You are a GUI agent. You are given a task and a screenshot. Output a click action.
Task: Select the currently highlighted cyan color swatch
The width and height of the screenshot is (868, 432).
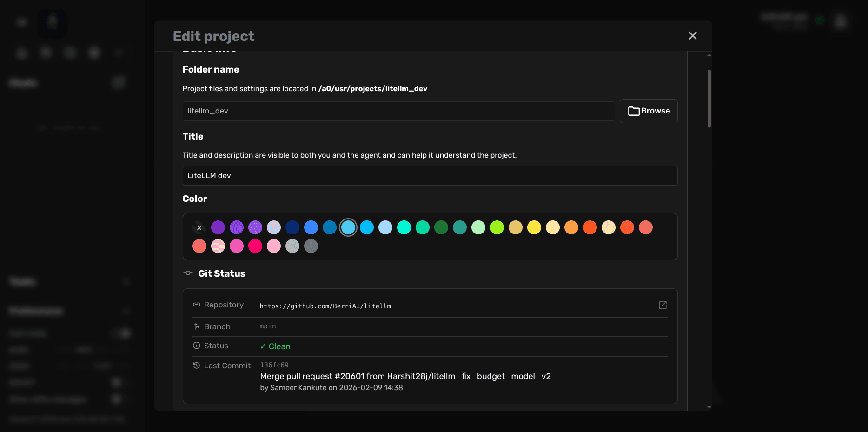pyautogui.click(x=348, y=227)
